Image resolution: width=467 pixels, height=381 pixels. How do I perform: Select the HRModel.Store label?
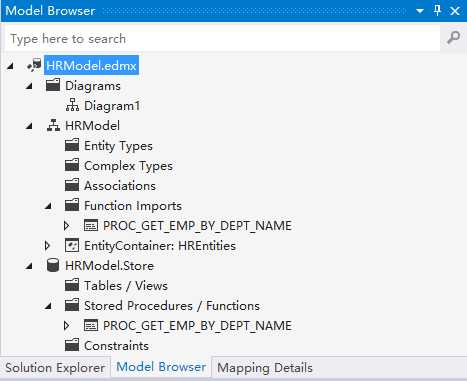[109, 266]
